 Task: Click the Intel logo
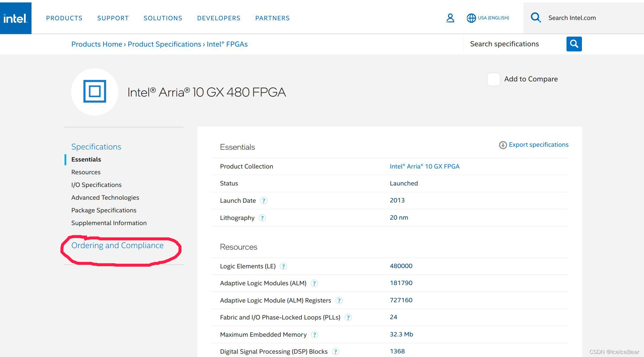(15, 18)
